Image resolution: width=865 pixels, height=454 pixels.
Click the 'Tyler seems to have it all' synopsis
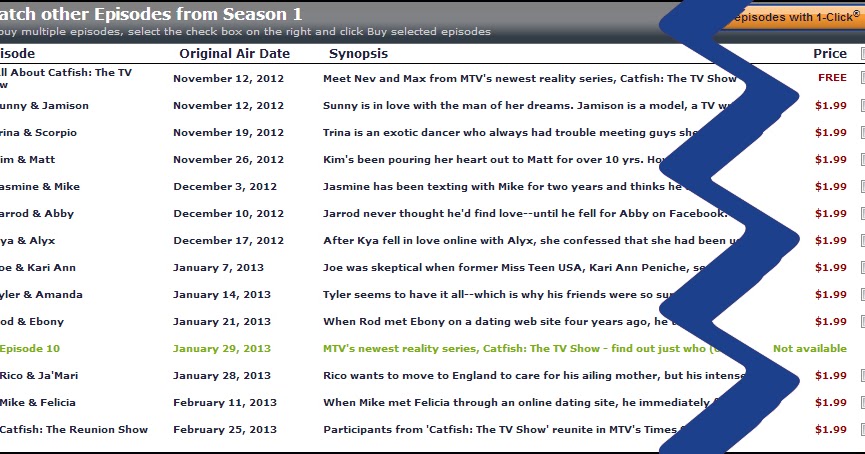[x=496, y=295]
